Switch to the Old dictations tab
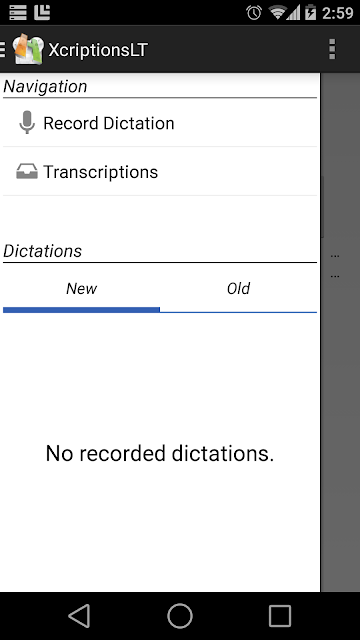This screenshot has height=640, width=360. (x=238, y=289)
